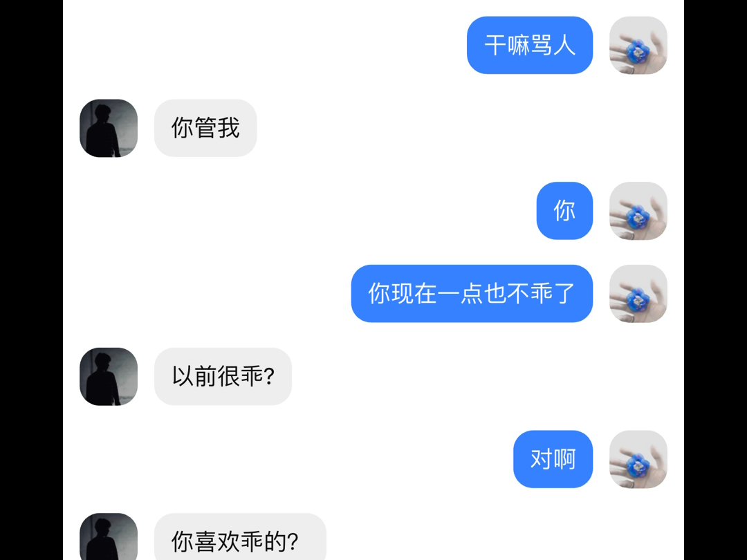
Task: Select the gray bubble 你管我
Action: [x=205, y=128]
